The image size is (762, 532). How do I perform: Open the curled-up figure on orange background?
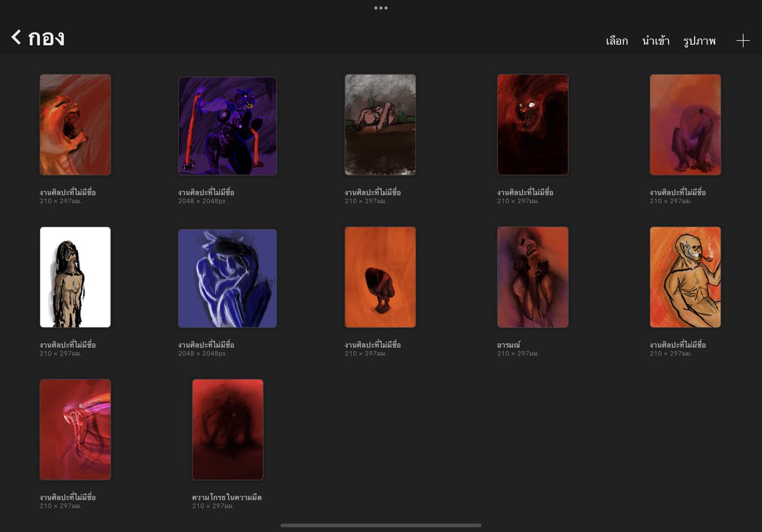coord(380,277)
